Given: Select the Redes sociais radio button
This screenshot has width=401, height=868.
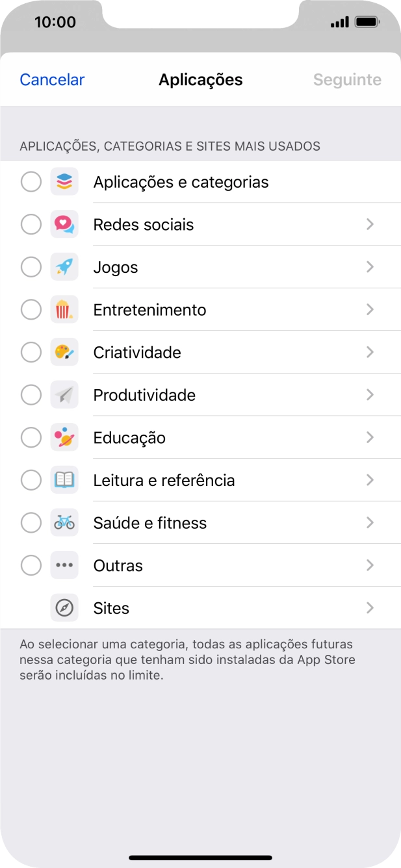Looking at the screenshot, I should [31, 224].
